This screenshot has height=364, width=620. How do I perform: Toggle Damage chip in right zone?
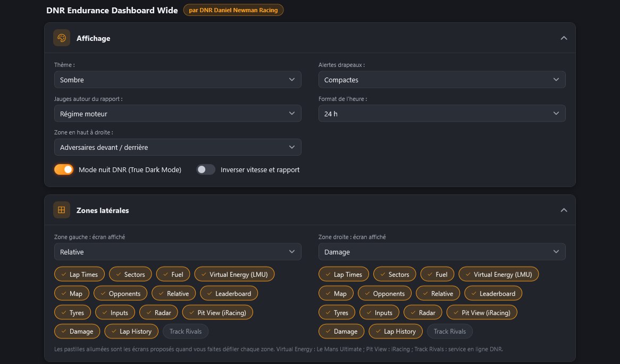[x=341, y=331]
